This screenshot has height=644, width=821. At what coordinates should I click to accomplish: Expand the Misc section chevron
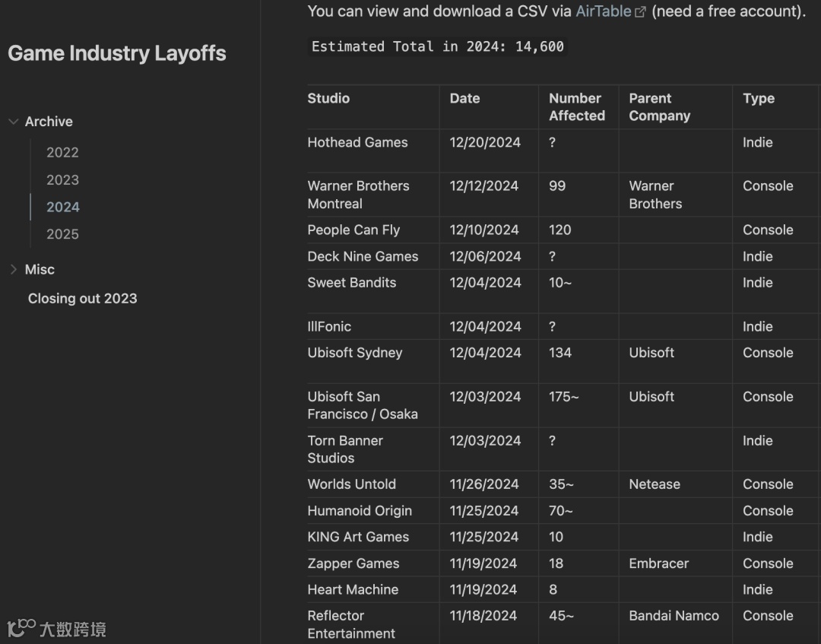point(14,269)
